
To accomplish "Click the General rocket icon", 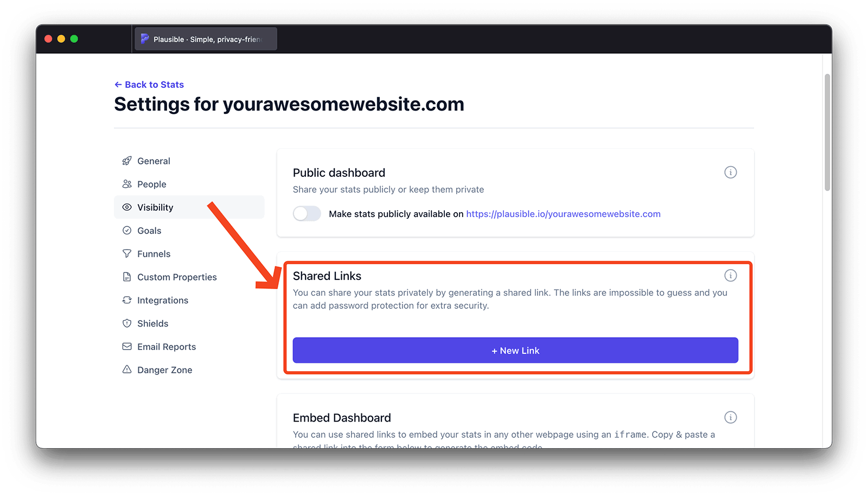I will point(127,161).
